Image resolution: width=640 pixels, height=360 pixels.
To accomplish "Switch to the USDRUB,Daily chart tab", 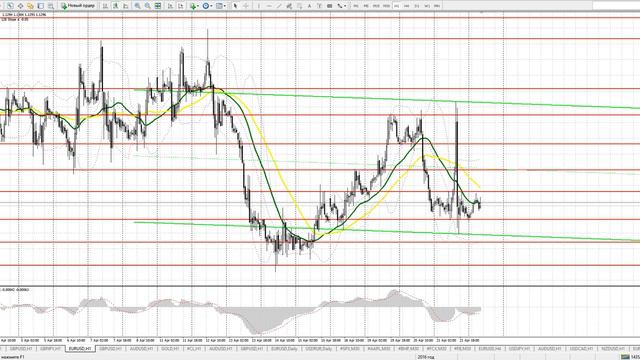I will coord(318,349).
